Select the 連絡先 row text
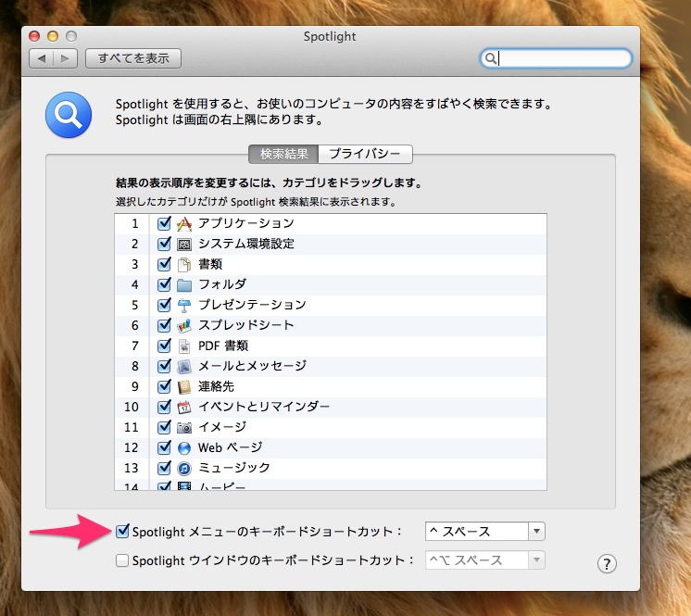Screen dimensions: 691x616 tap(216, 386)
